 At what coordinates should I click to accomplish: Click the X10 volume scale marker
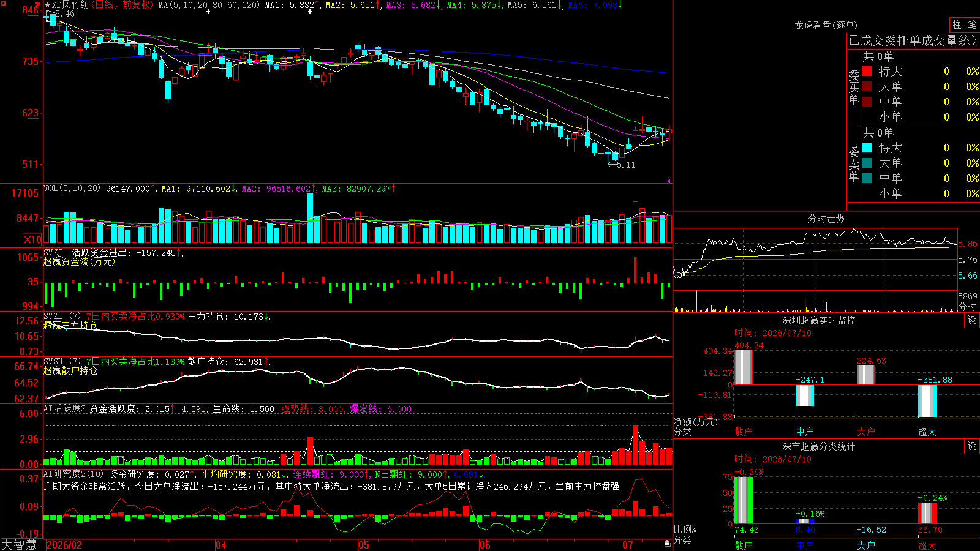(32, 239)
